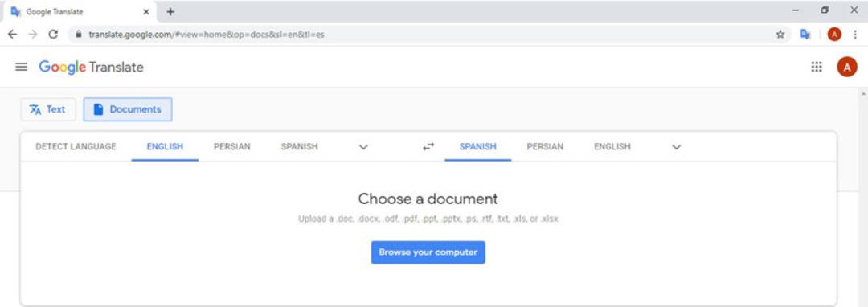Open the Google account avatar

846,67
